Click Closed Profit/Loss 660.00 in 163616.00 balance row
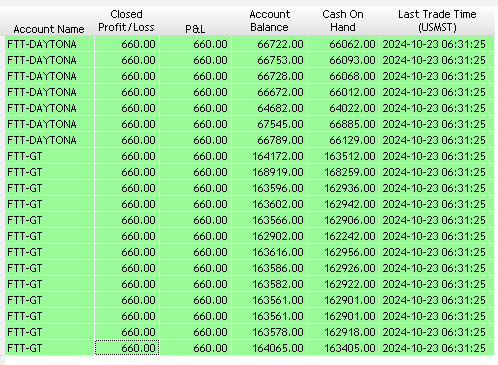Image resolution: width=498 pixels, height=365 pixels. (127, 252)
